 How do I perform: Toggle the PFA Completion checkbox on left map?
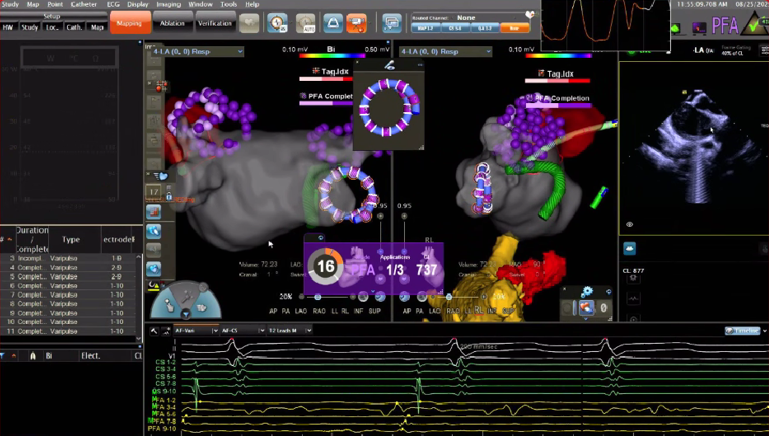[x=304, y=96]
